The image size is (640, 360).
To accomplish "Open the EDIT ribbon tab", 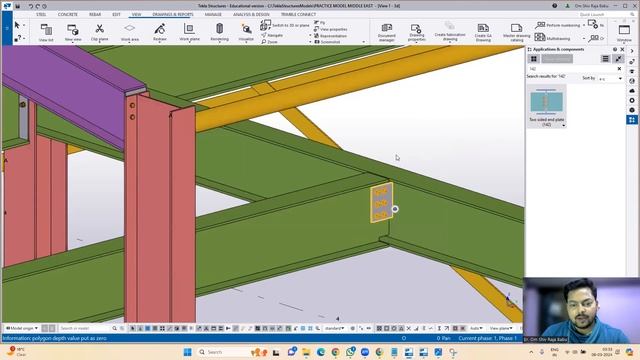I will [116, 14].
